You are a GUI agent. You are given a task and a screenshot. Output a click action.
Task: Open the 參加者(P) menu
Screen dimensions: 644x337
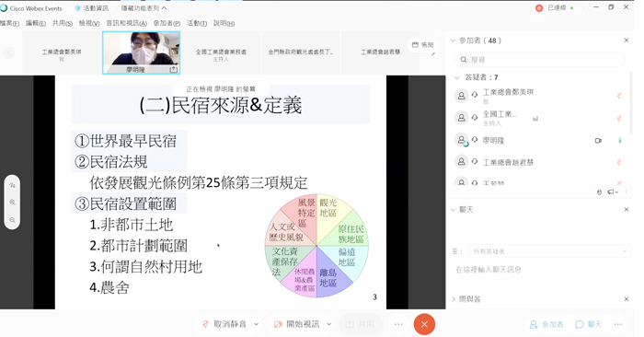(167, 23)
